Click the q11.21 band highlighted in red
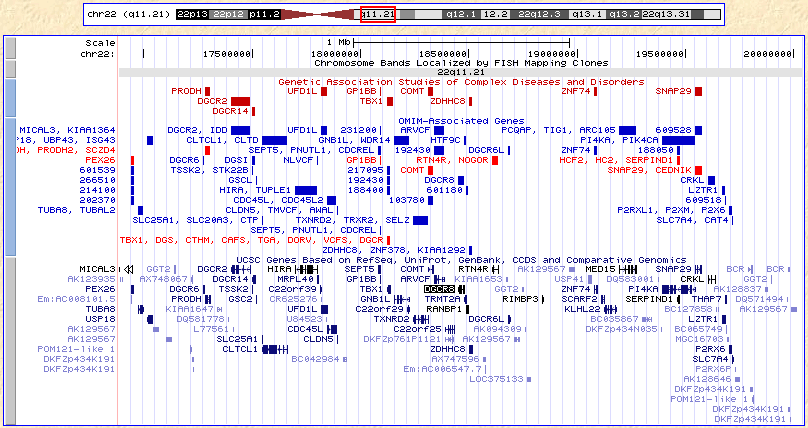 point(379,16)
